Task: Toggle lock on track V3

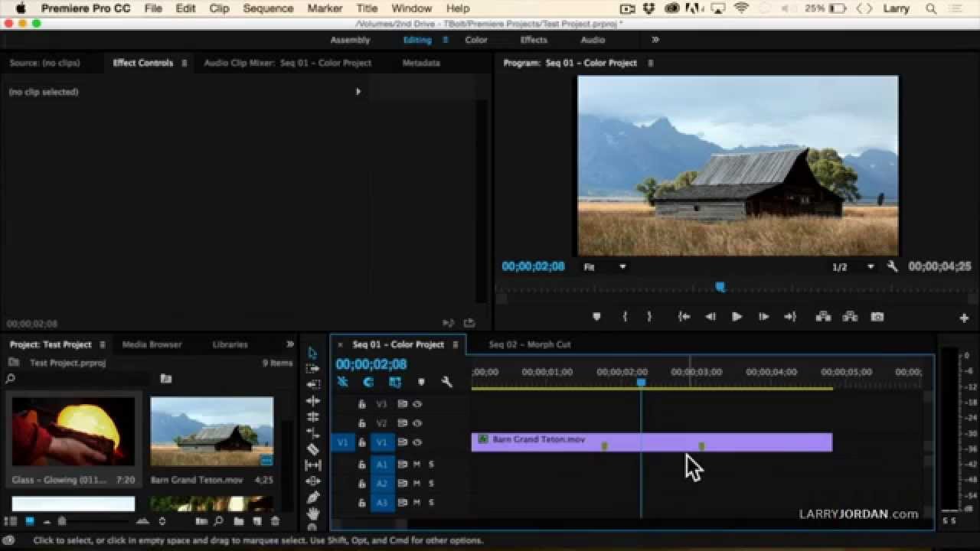Action: pyautogui.click(x=362, y=404)
